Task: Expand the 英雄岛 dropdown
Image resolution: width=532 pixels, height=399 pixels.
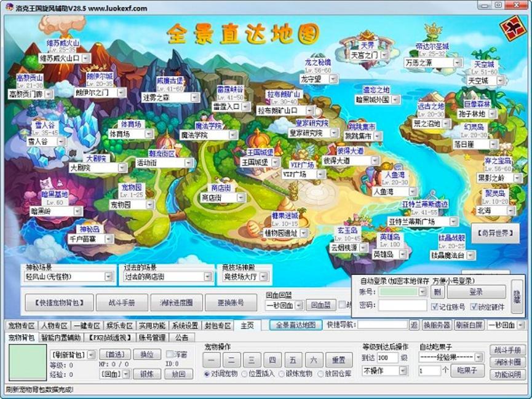Action: pyautogui.click(x=403, y=255)
